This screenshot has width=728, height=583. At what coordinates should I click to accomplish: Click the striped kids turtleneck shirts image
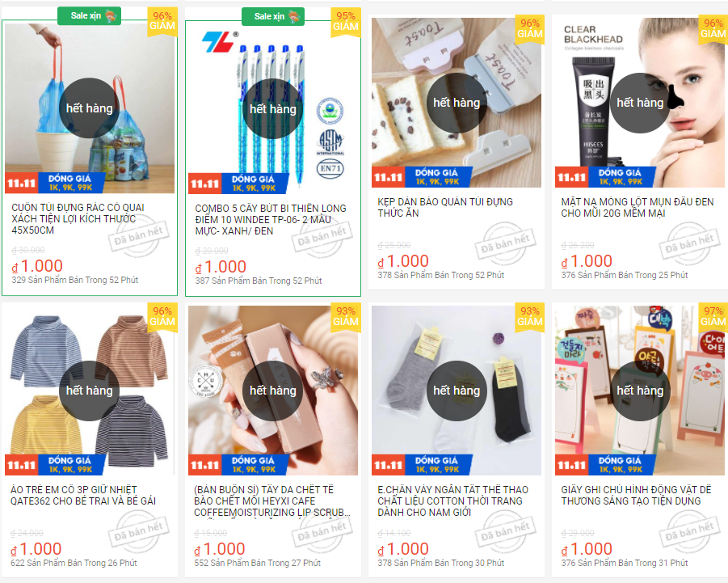[90, 391]
